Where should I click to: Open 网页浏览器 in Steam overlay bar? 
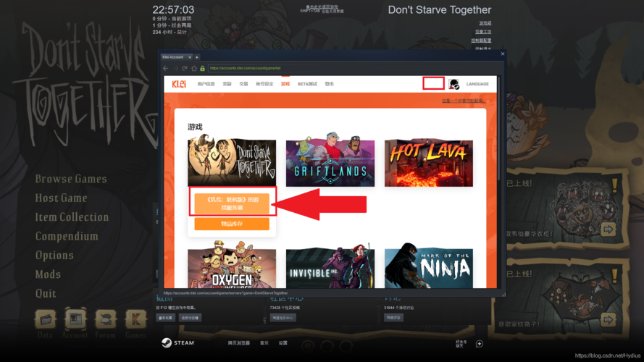coord(238,343)
